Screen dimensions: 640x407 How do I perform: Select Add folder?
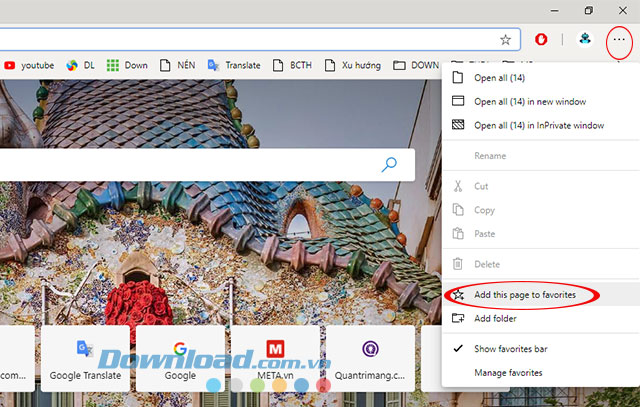click(541, 318)
